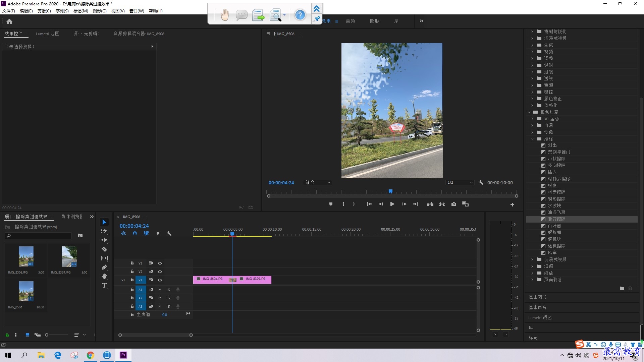Viewport: 644px width, 362px height.
Task: Expand the 模糊与锐化 folder
Action: 532,32
